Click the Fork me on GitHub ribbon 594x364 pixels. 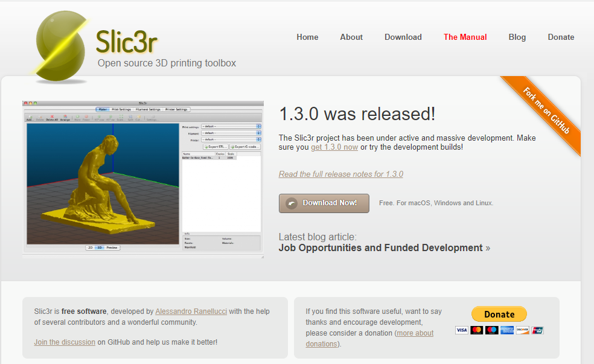(546, 110)
